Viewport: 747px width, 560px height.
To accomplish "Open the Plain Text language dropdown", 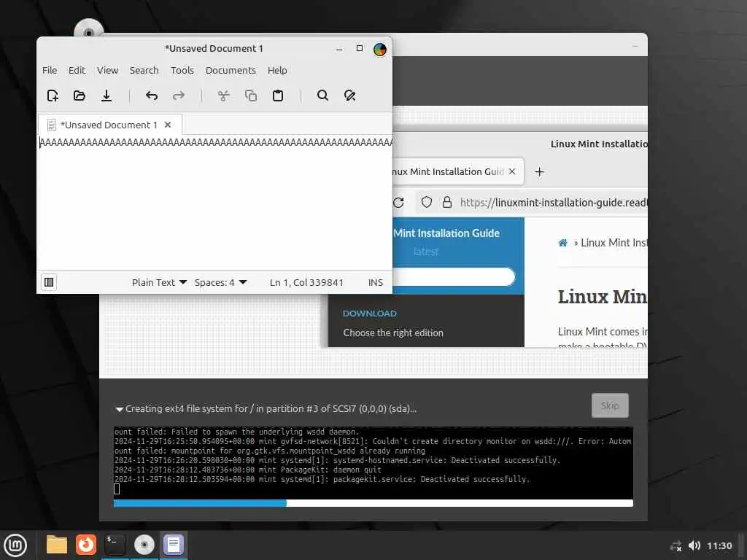I will point(159,282).
